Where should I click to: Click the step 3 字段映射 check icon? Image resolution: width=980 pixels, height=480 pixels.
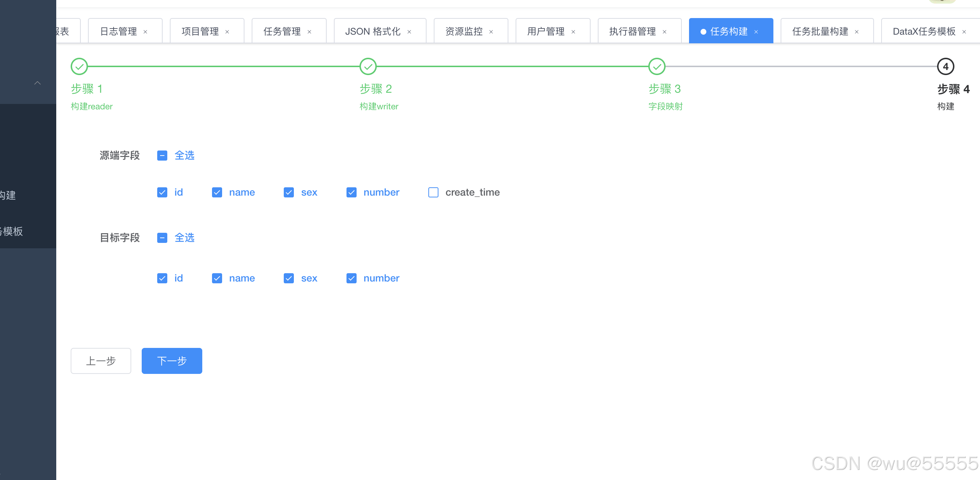click(657, 67)
